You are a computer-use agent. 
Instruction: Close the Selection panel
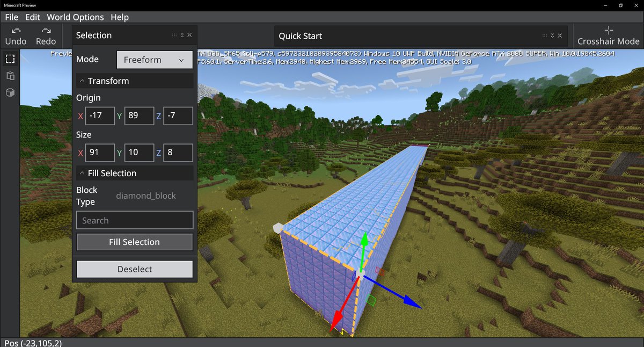tap(189, 35)
